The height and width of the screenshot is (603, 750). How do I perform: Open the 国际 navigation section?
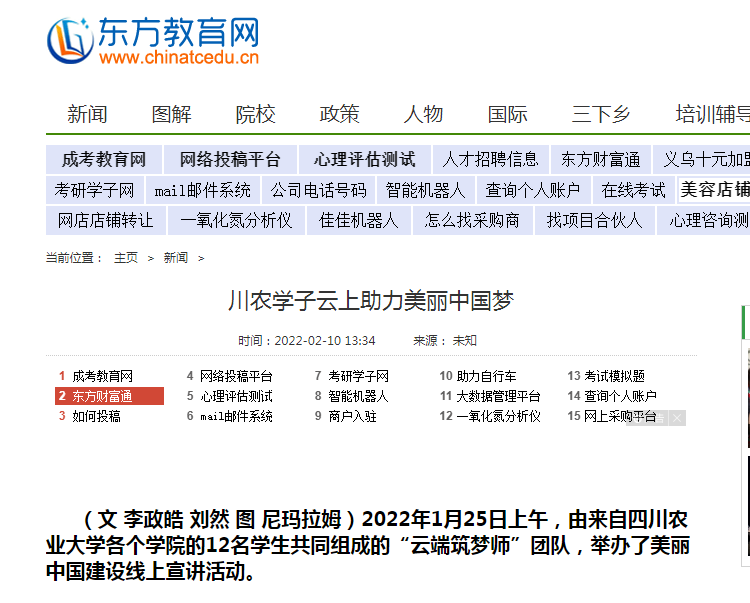[x=507, y=114]
